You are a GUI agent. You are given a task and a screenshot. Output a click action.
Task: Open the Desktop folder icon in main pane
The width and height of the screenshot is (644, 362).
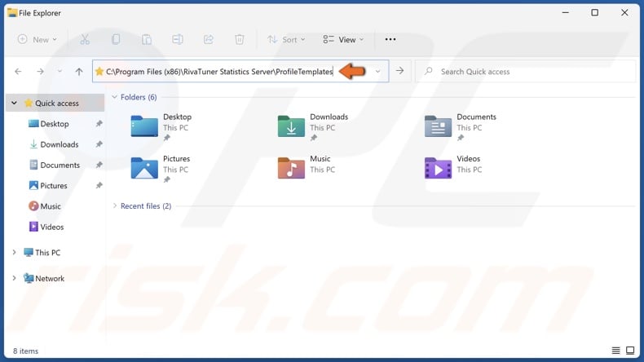pos(144,126)
